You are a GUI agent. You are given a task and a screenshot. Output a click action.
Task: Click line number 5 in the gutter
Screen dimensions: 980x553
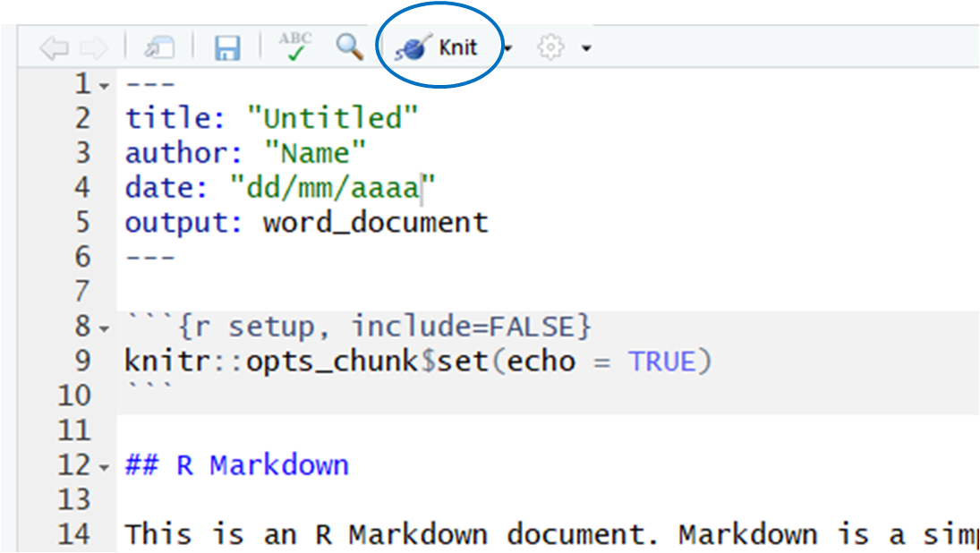(83, 222)
